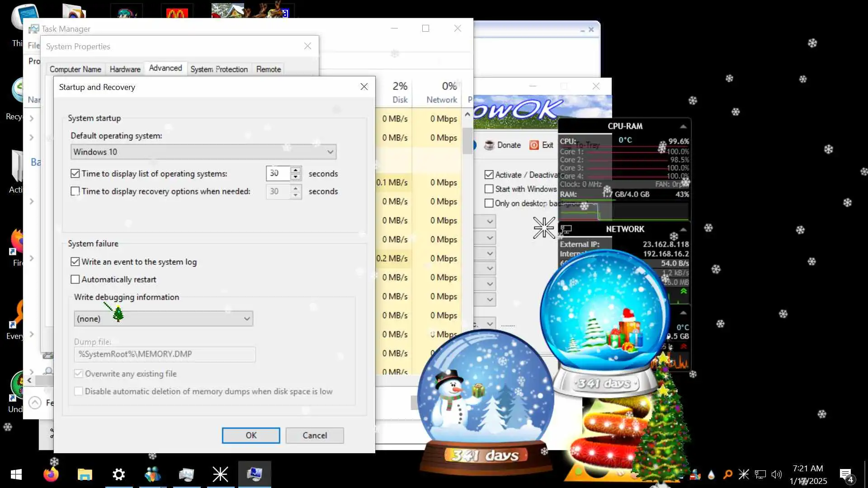The width and height of the screenshot is (868, 488).
Task: Open the Default operating system dropdown
Action: click(x=330, y=152)
